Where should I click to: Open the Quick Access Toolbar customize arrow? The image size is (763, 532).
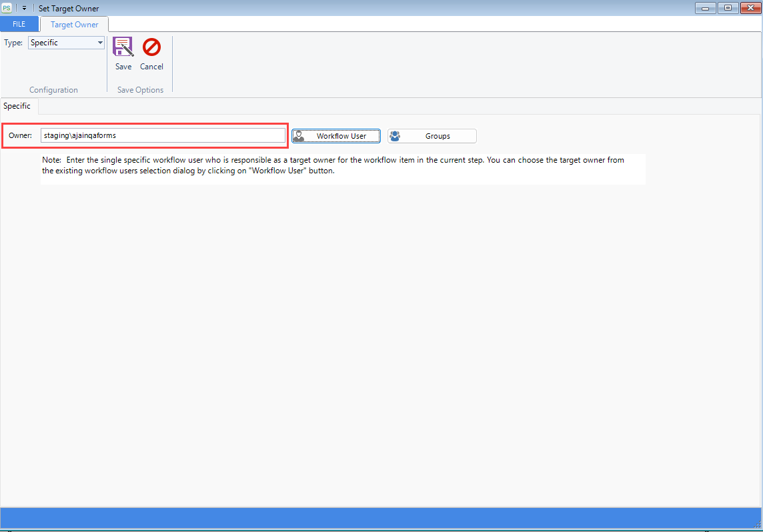coord(24,9)
